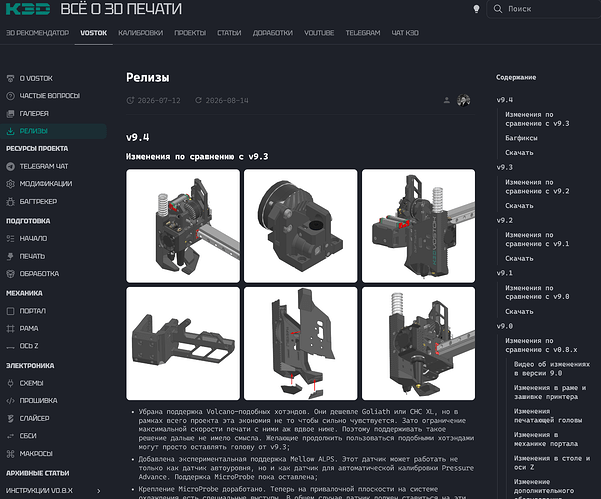The height and width of the screenshot is (499, 601).
Task: Open Видео об изменениях в версии 9.0
Action: coord(552,369)
